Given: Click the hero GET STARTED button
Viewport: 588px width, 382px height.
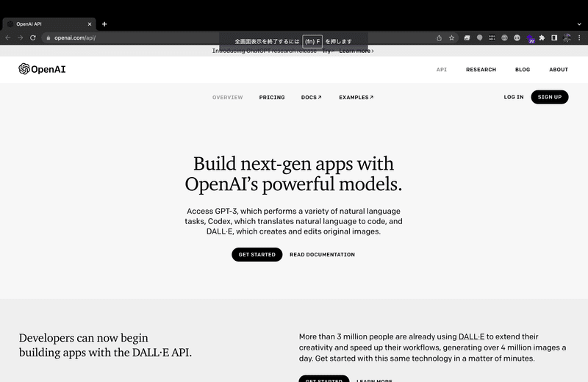Looking at the screenshot, I should point(257,254).
